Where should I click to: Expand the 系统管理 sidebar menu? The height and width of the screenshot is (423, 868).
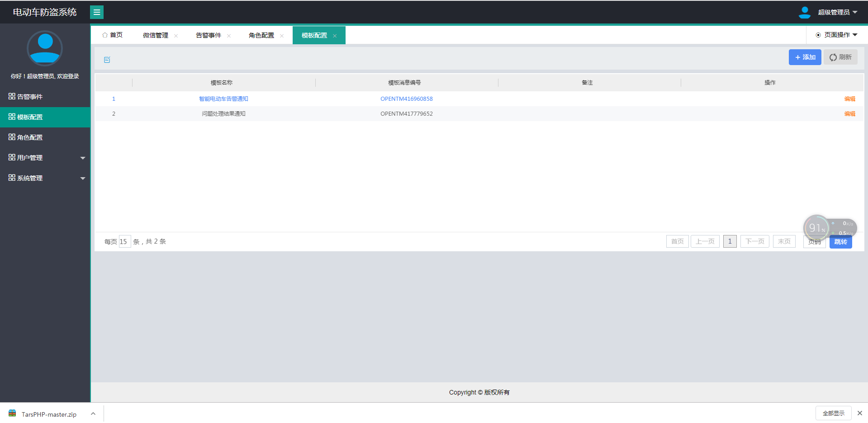45,178
